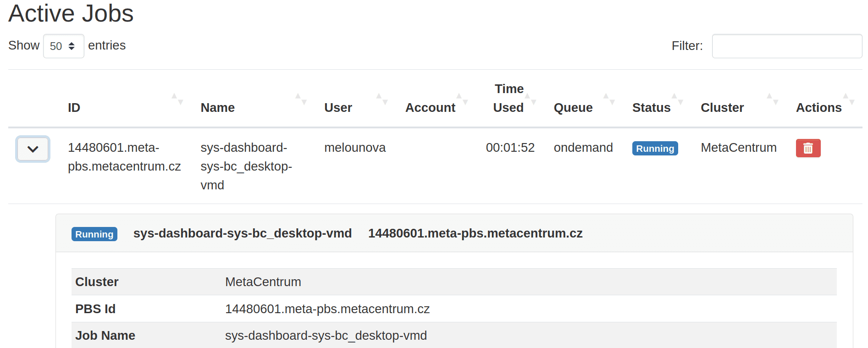Click into the Filter input field
Viewport: 868px width, 348px height.
(786, 46)
